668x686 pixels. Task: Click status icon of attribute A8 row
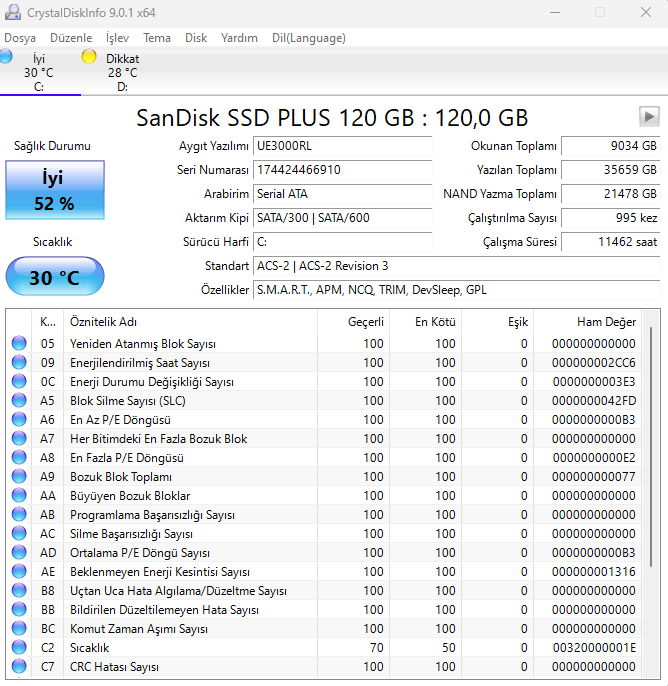pyautogui.click(x=19, y=458)
